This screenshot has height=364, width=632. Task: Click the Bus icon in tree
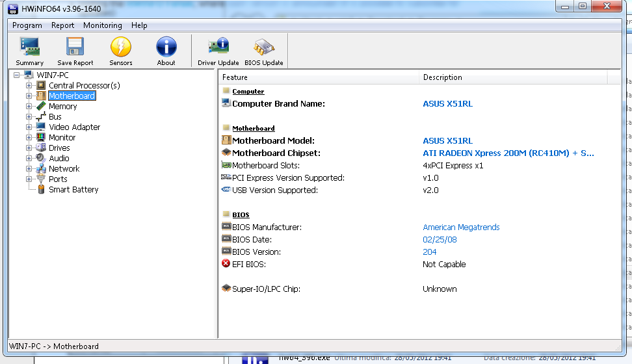[41, 116]
